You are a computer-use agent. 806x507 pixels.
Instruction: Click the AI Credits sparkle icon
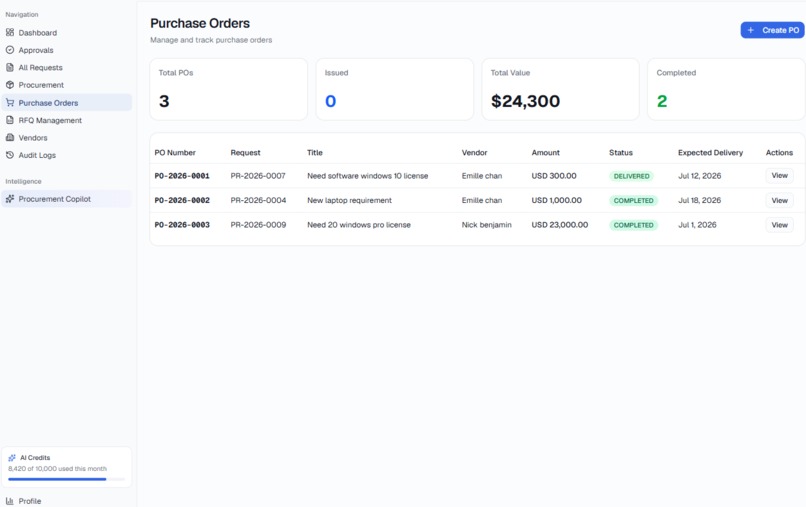point(12,458)
